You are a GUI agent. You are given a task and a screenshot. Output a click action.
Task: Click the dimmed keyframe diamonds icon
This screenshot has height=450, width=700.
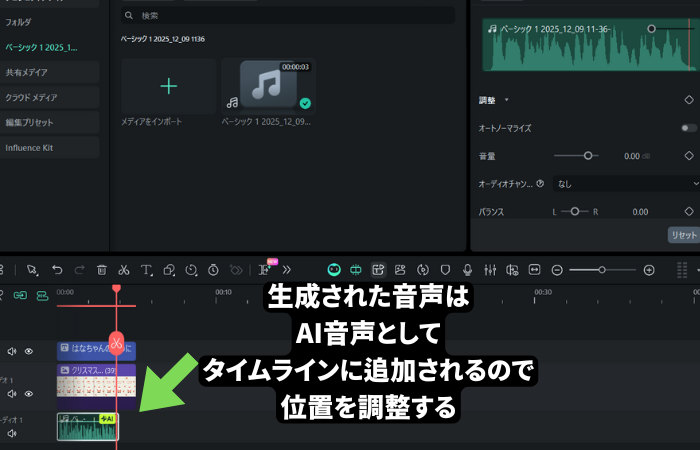pyautogui.click(x=236, y=270)
